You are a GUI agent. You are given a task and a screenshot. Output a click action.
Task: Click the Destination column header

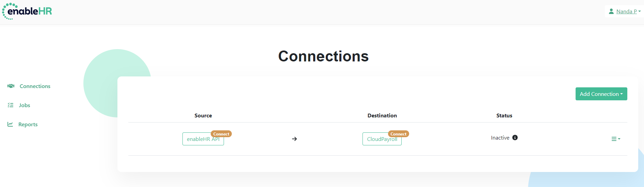pyautogui.click(x=382, y=115)
